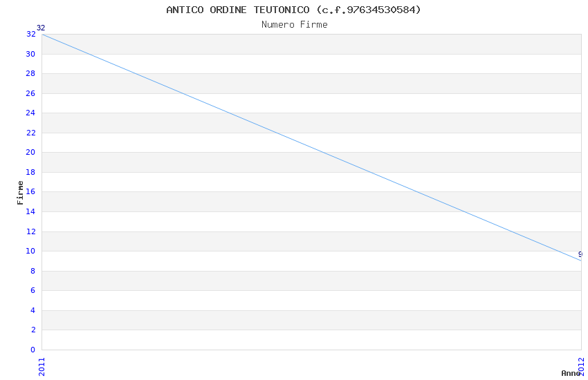588x380 pixels.
Task: Click the y-axis tick label 8
Action: pos(33,271)
